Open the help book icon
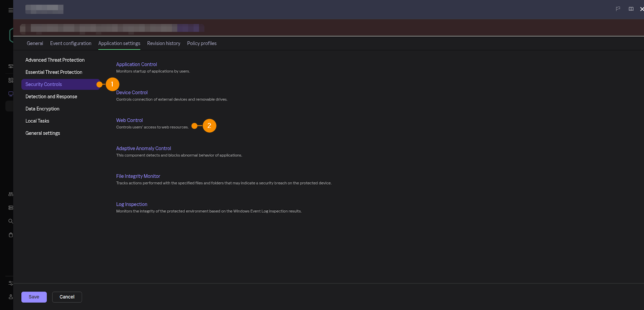 coord(631,9)
